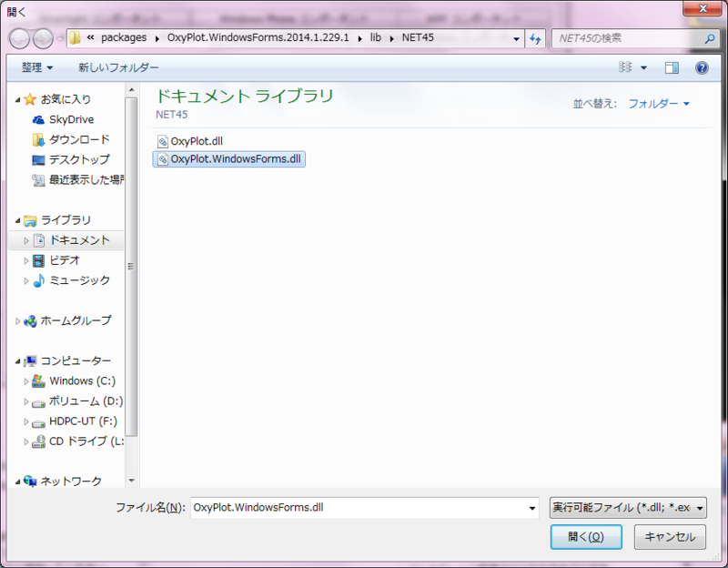Select ミュージック library
Image resolution: width=728 pixels, height=568 pixels.
(x=79, y=280)
